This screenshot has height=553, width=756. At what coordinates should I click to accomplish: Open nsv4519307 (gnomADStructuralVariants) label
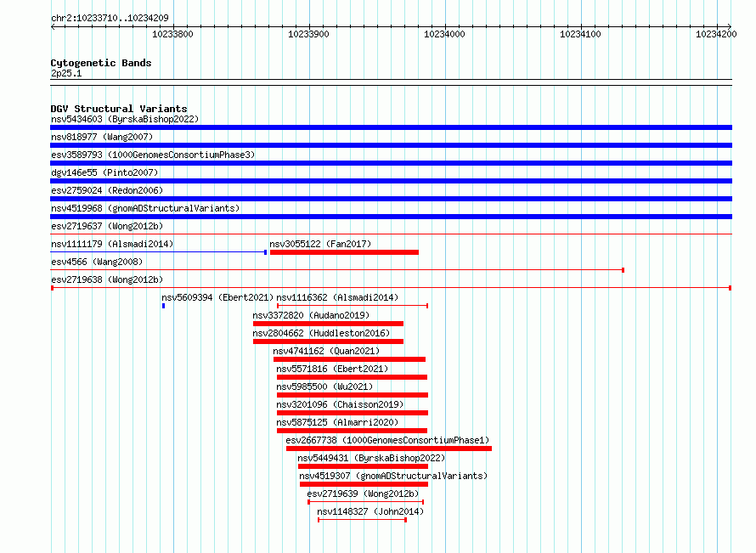coord(393,476)
